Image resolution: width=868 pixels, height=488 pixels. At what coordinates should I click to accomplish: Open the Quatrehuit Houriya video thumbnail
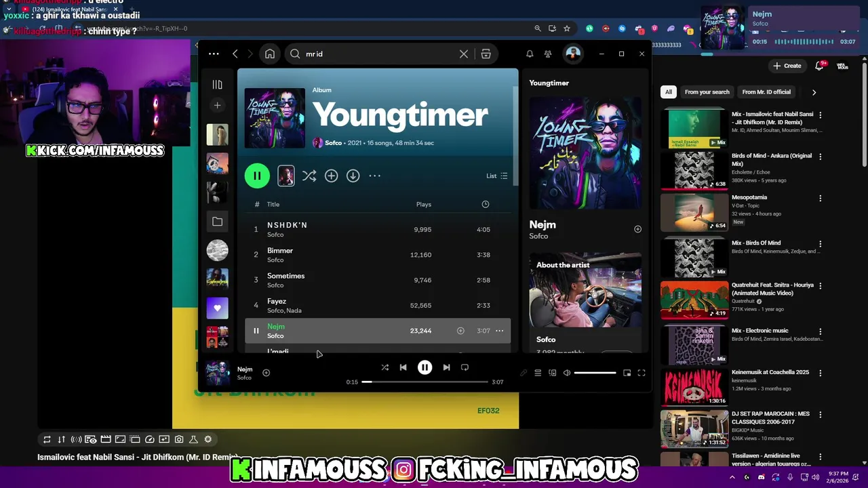[x=694, y=300]
